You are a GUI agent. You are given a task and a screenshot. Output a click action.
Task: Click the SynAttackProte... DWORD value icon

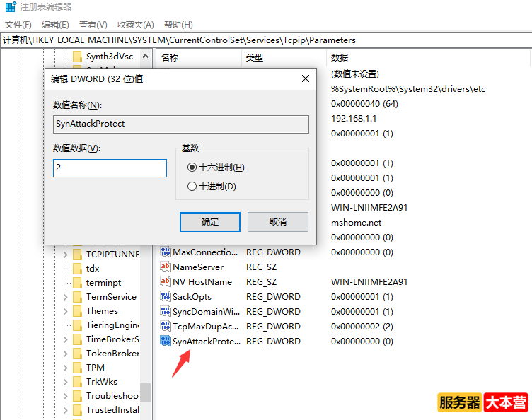166,341
